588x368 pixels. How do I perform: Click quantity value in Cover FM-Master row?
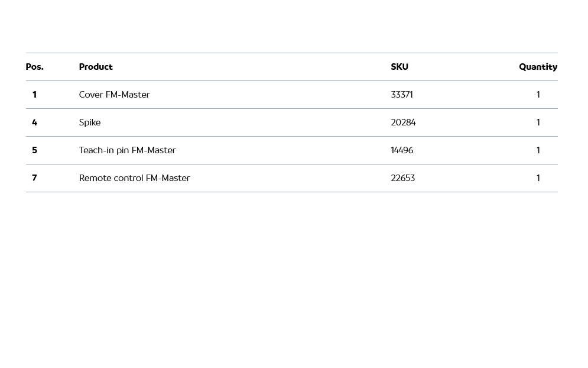click(x=538, y=95)
